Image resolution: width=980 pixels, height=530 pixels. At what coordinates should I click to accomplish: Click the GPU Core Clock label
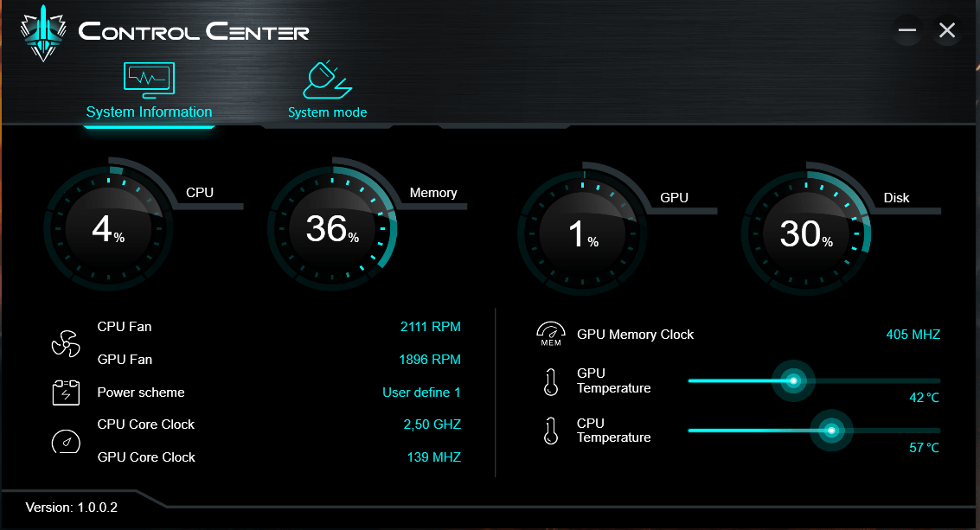click(145, 457)
